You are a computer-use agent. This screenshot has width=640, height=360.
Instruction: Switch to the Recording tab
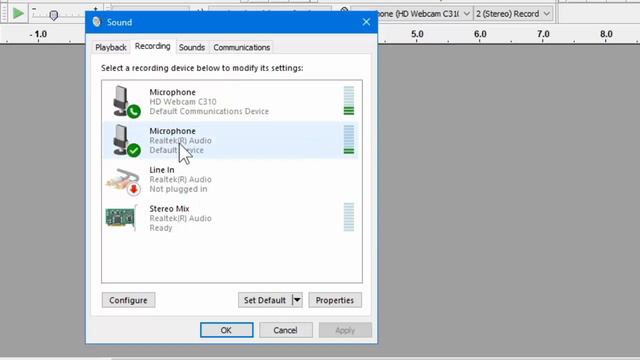(x=152, y=46)
